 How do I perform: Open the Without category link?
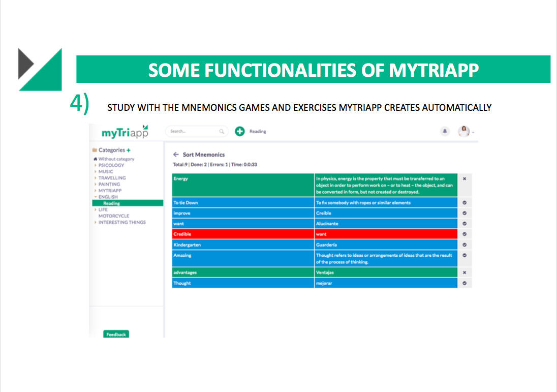116,159
